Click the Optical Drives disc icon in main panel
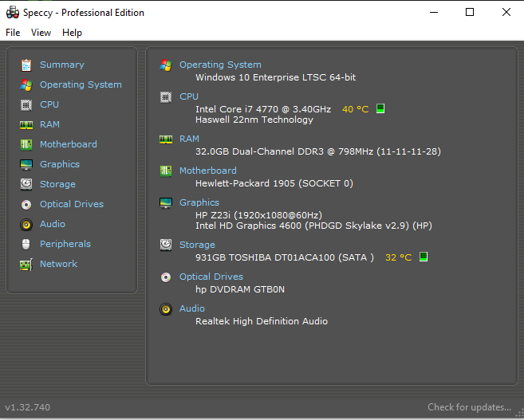Image resolution: width=524 pixels, height=420 pixels. point(166,277)
